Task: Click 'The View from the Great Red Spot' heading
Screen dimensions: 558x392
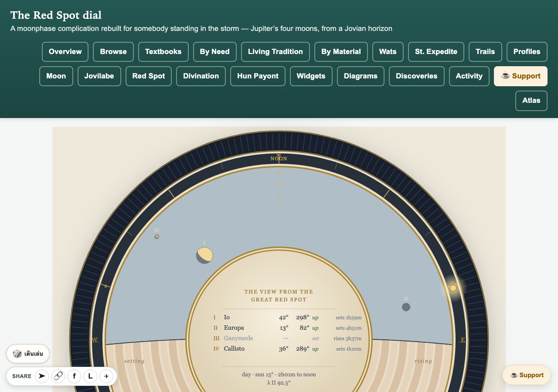Action: coord(279,296)
